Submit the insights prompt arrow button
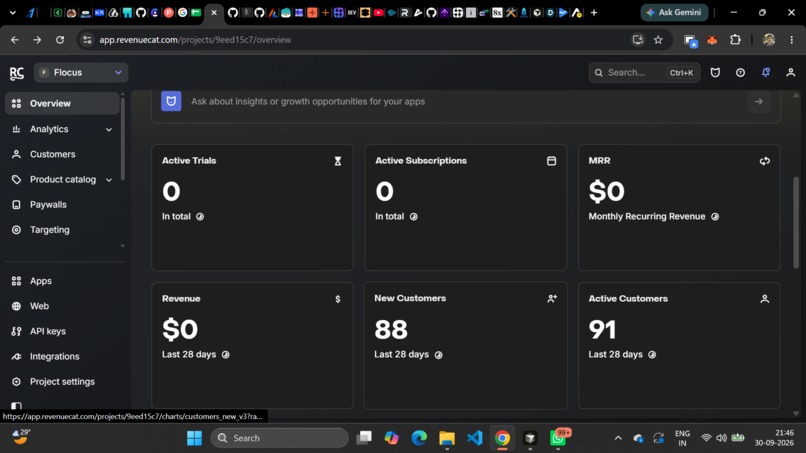Screen dimensions: 806x453 (x=759, y=101)
